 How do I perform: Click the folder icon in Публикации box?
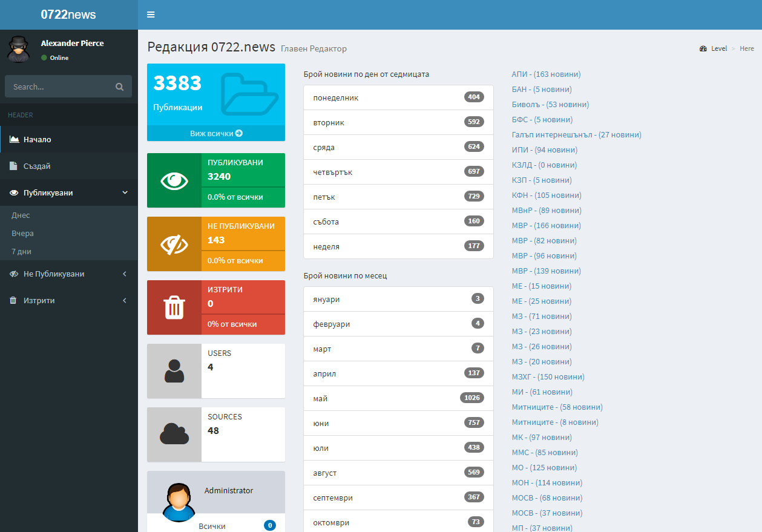[249, 94]
